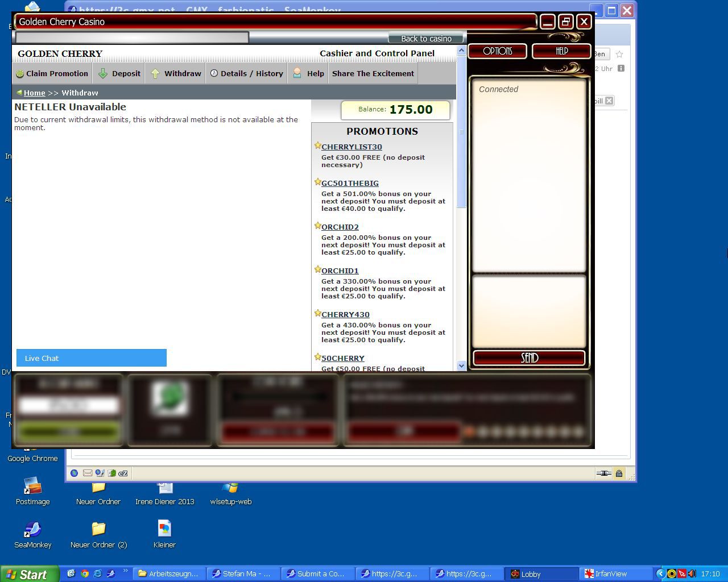
Task: Open the SeaMonkey desktop shortcut
Action: pos(32,535)
